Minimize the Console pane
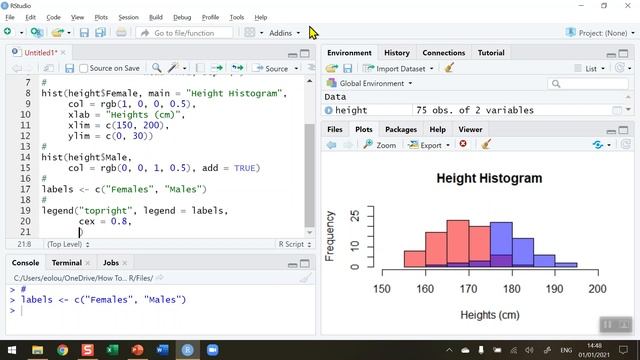This screenshot has height=360, width=640. (x=292, y=264)
